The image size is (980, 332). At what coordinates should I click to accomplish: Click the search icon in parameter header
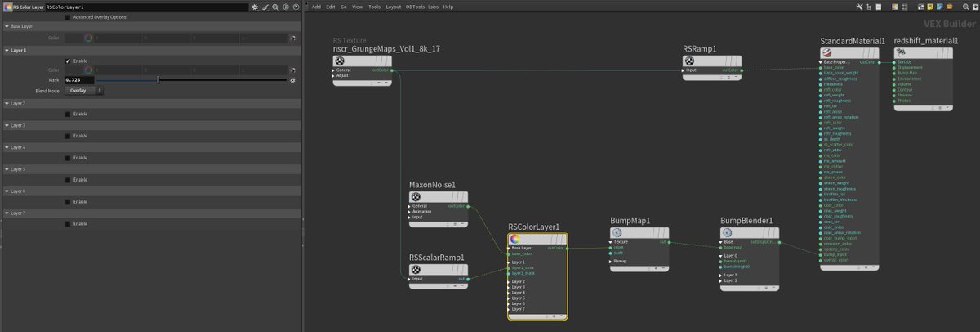[274, 7]
